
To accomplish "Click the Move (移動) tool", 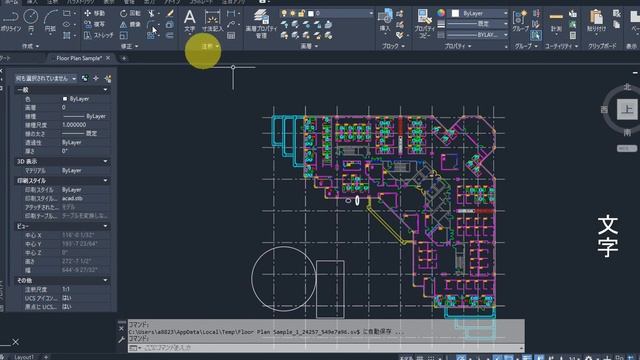I will pyautogui.click(x=94, y=13).
